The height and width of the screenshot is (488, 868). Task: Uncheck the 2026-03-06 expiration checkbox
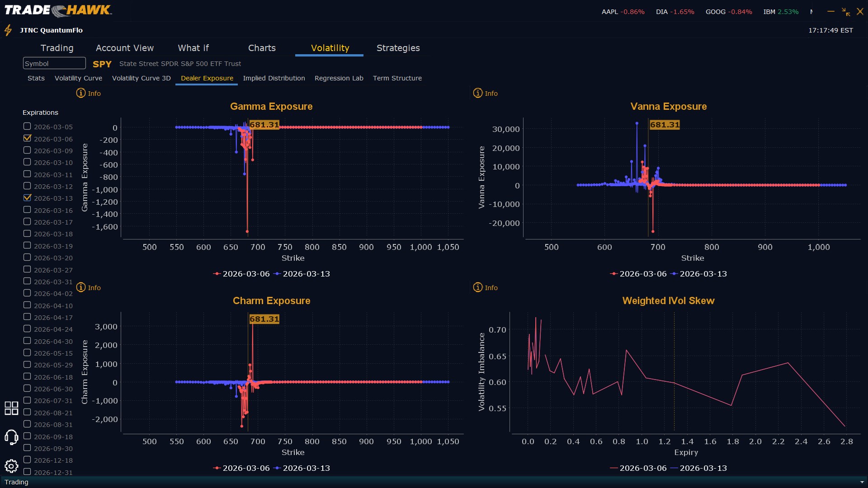[x=27, y=138]
